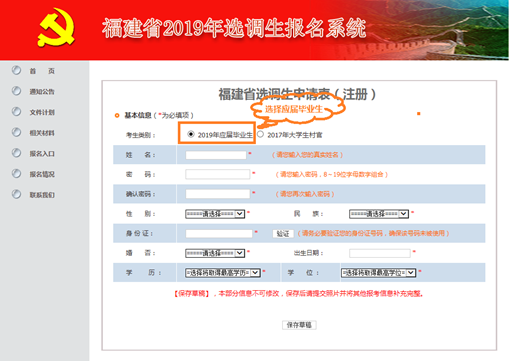This screenshot has height=361, width=519.
Task: Open the 婚否 dropdown
Action: click(215, 253)
